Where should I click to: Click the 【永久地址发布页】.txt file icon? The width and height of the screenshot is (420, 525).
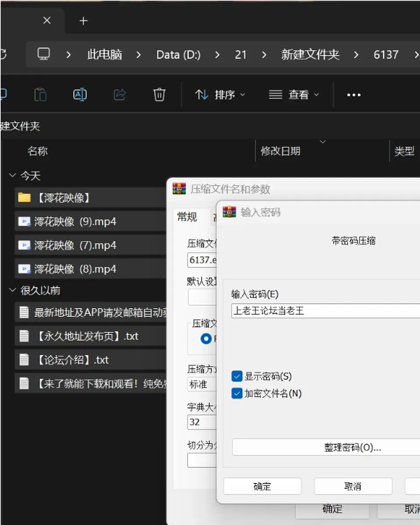pos(24,336)
